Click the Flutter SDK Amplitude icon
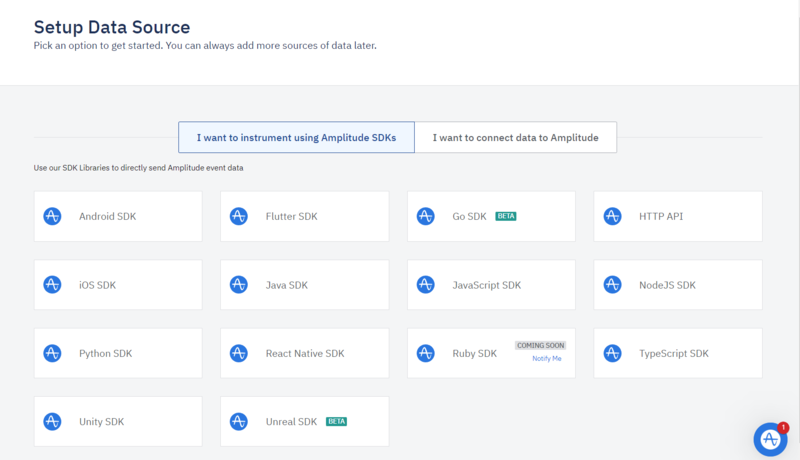The image size is (800, 460). pos(239,216)
